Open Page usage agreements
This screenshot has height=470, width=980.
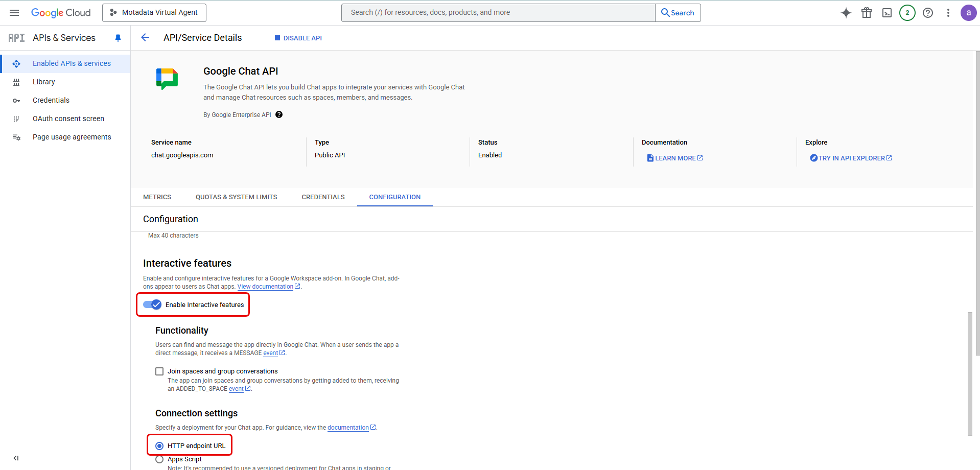72,136
